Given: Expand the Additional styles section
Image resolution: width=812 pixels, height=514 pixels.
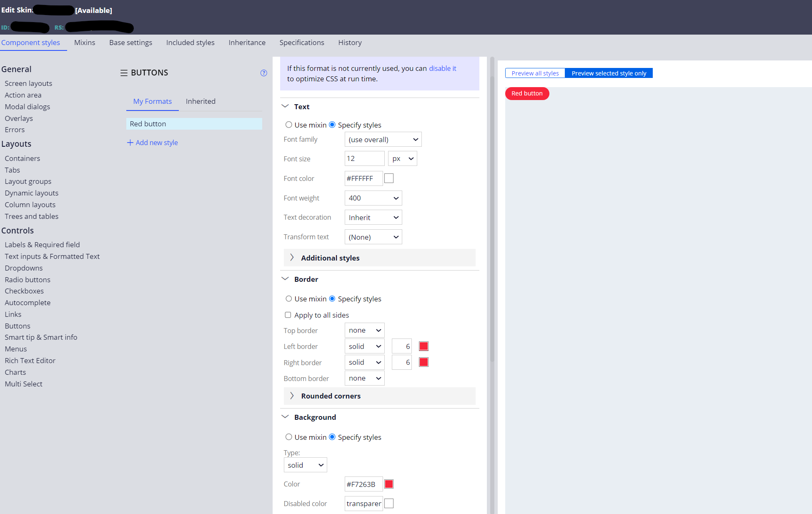Looking at the screenshot, I should pos(380,258).
